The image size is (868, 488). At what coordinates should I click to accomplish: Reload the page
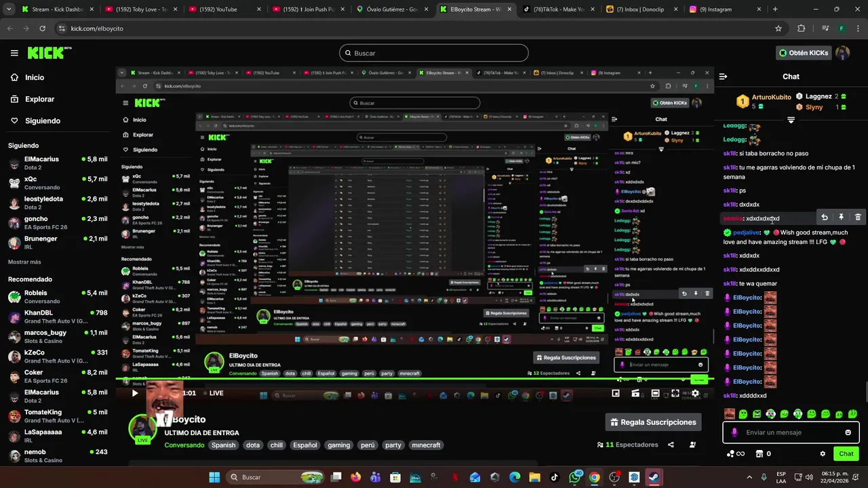tap(42, 28)
